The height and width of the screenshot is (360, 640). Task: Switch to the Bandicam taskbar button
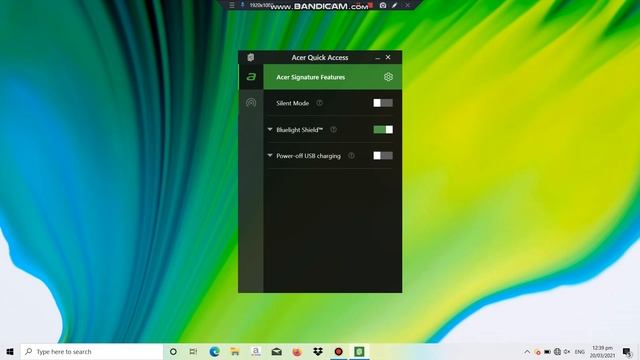click(338, 351)
